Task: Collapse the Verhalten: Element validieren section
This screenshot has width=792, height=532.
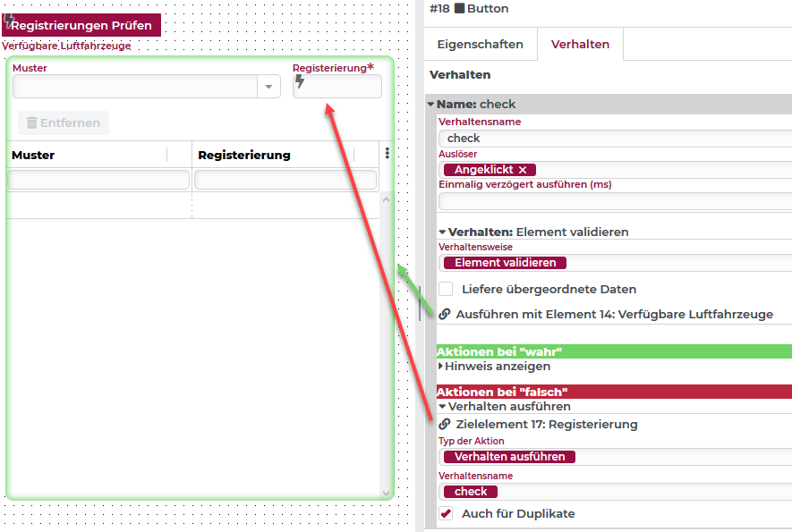Action: point(442,232)
